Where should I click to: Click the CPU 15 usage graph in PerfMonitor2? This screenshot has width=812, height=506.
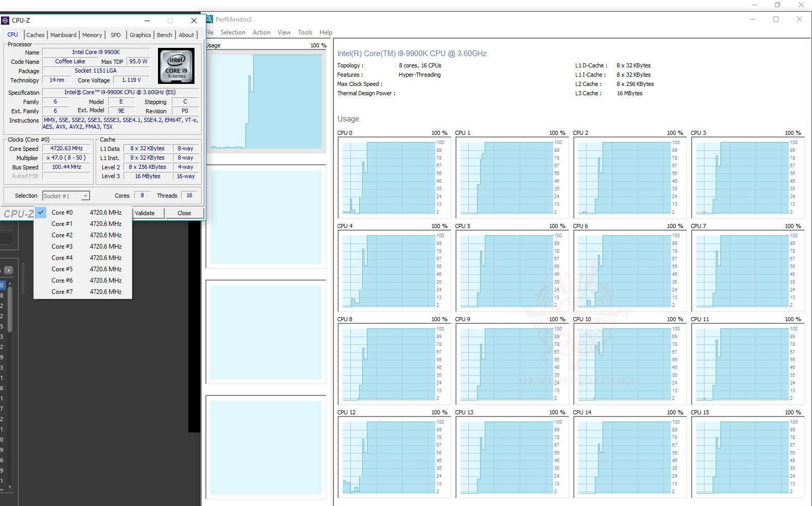tap(747, 457)
